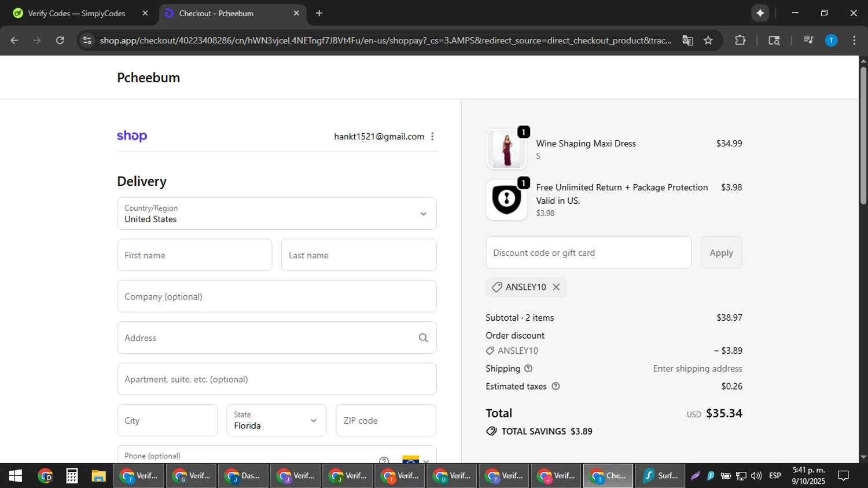Click the Last name field

tap(359, 255)
